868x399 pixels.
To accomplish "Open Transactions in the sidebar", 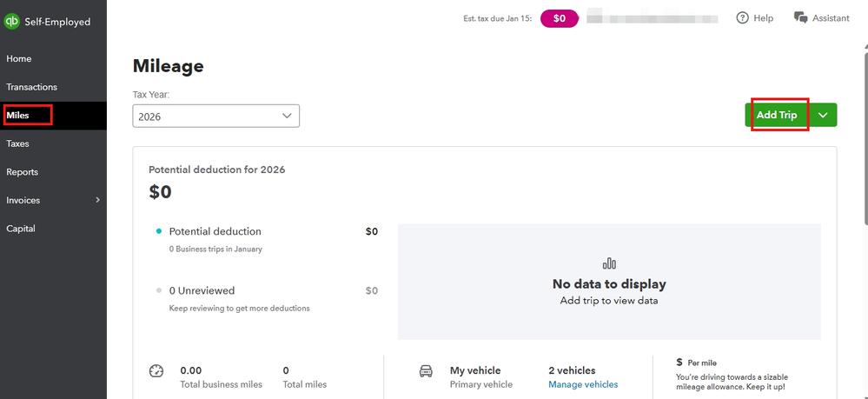I will (x=32, y=87).
